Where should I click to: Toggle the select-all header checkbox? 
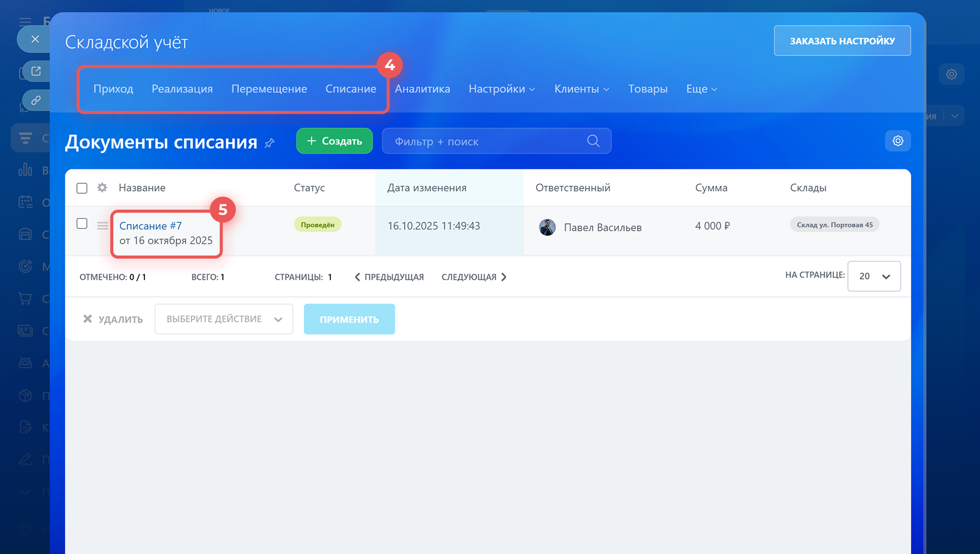coord(82,188)
